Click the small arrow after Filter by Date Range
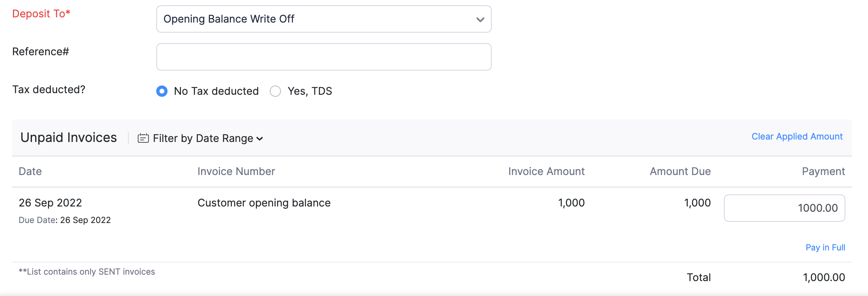 click(260, 139)
